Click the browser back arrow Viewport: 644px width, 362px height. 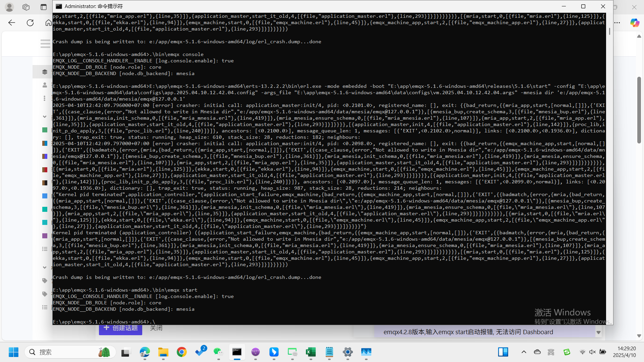[x=12, y=23]
